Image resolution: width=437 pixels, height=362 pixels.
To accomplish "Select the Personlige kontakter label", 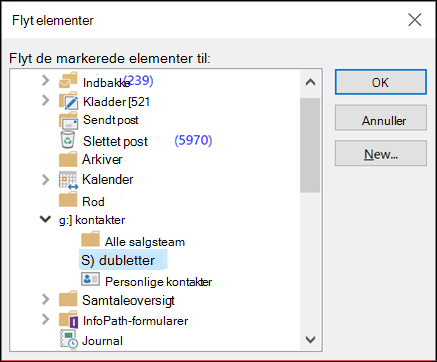I will click(x=159, y=282).
